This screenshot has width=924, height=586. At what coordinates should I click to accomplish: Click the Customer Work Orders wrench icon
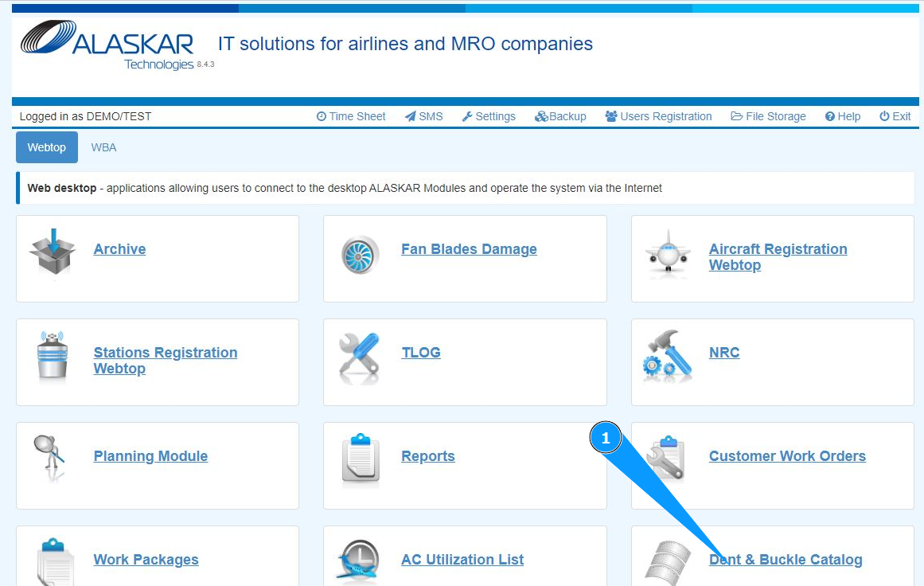666,458
